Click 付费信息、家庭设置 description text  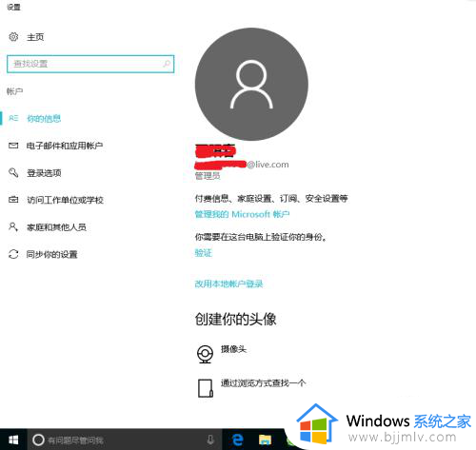tap(271, 199)
